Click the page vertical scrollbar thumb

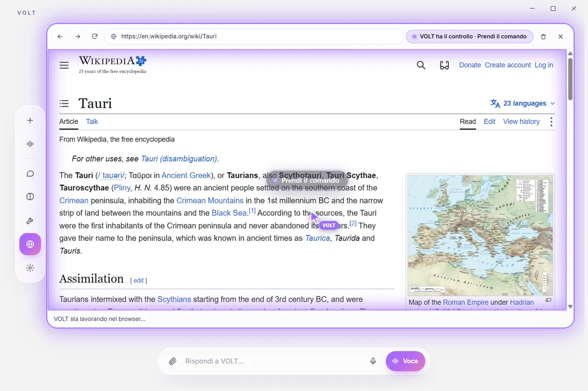pyautogui.click(x=570, y=79)
